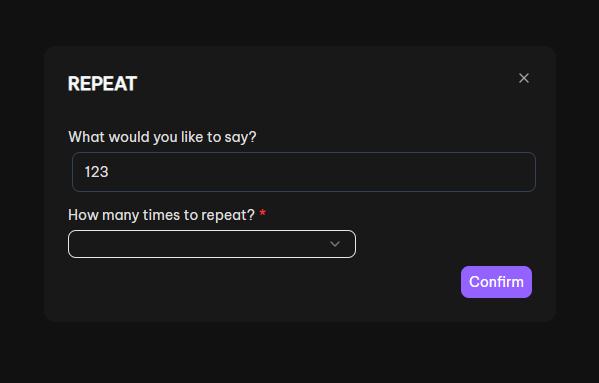Open the repeat count dropdown
Viewport: 599px width, 383px height.
pos(212,244)
